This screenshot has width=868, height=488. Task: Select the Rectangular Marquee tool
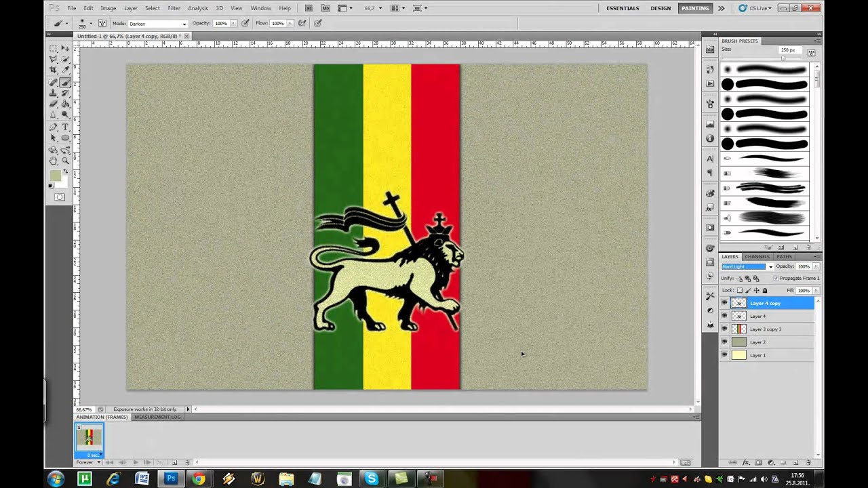[54, 48]
